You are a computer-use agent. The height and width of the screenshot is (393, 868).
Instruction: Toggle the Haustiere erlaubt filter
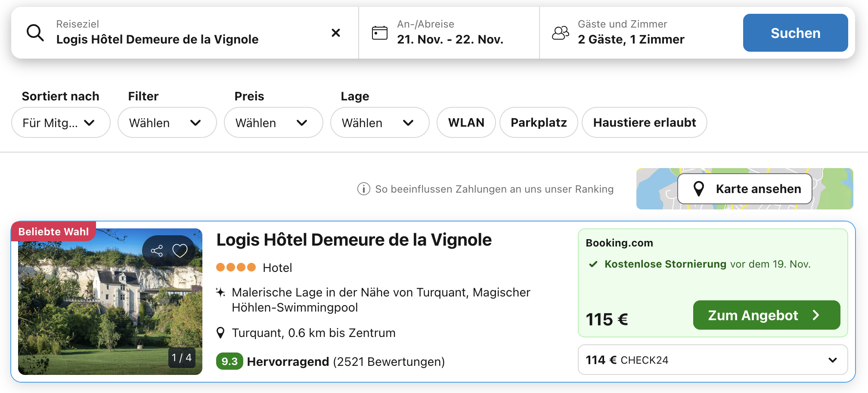pos(644,122)
